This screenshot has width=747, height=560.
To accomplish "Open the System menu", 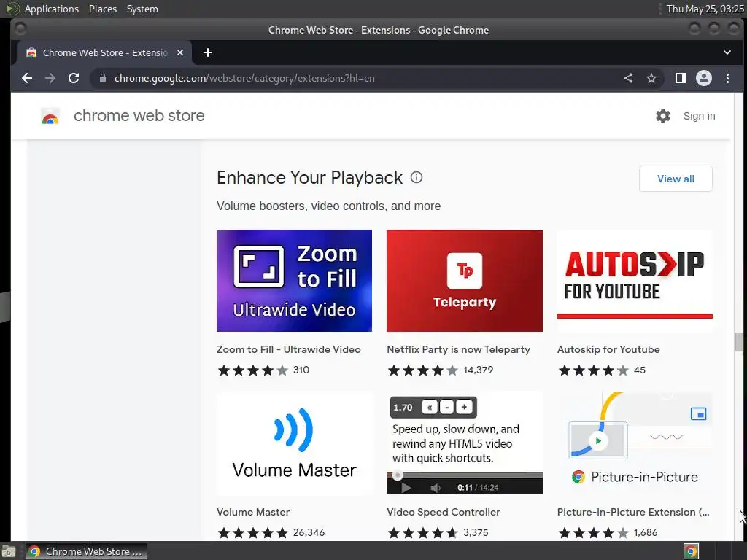I will pos(142,9).
